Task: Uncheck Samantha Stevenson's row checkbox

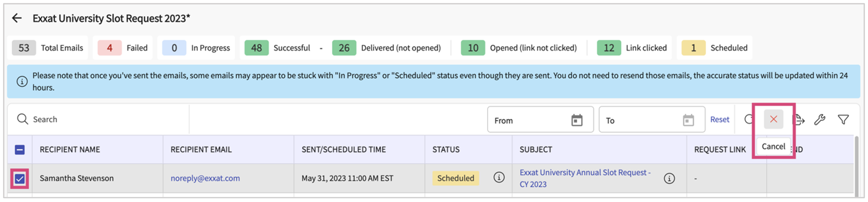Action: (x=20, y=178)
